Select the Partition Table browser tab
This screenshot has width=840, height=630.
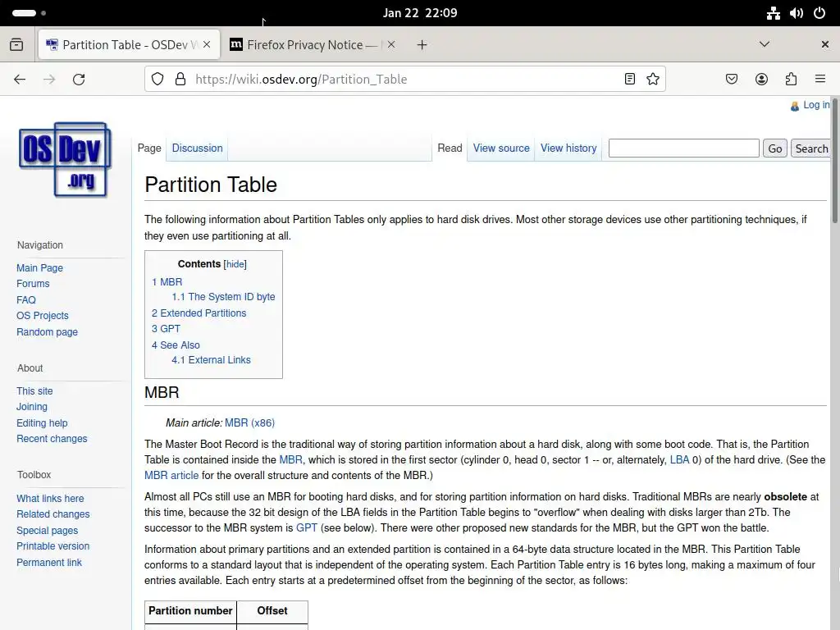129,45
